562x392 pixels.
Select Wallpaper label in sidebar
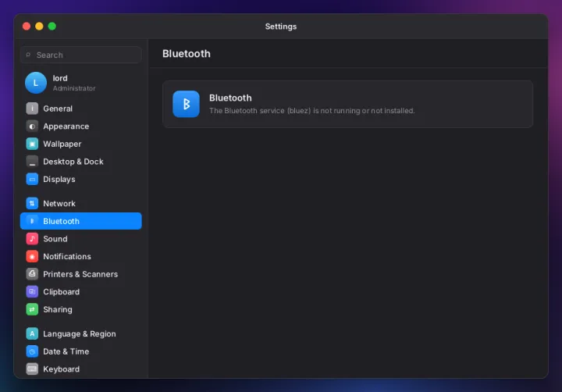(x=62, y=144)
